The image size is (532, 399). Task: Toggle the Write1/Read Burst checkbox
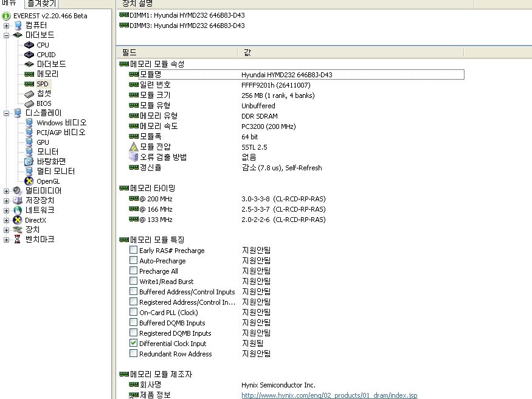[x=134, y=281]
